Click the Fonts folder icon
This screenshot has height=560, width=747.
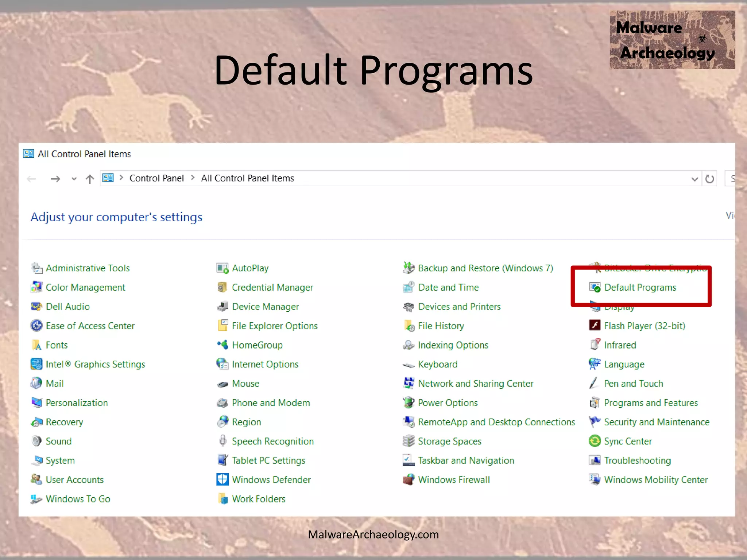[36, 345]
